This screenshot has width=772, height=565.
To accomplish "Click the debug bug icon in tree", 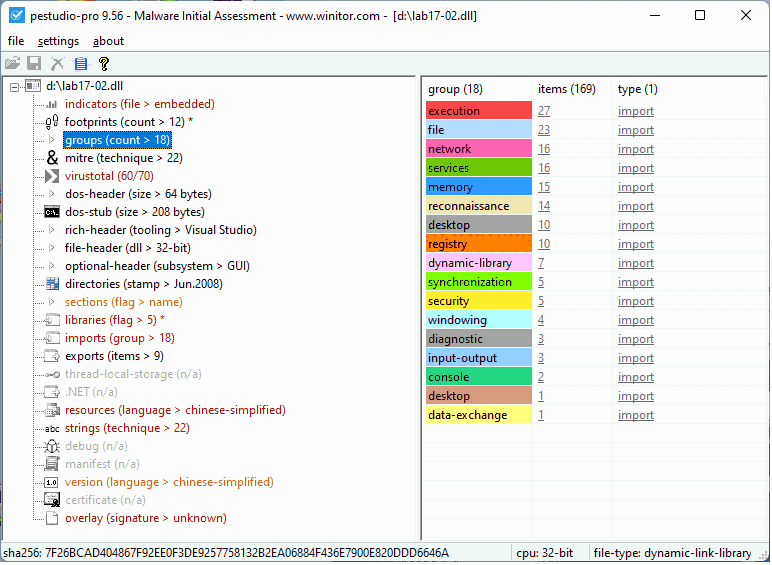I will [52, 446].
